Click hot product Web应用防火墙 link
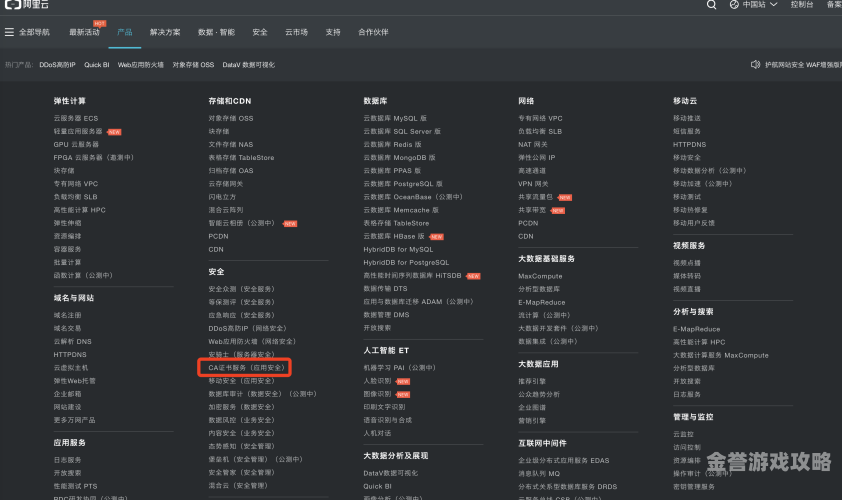 (x=141, y=65)
